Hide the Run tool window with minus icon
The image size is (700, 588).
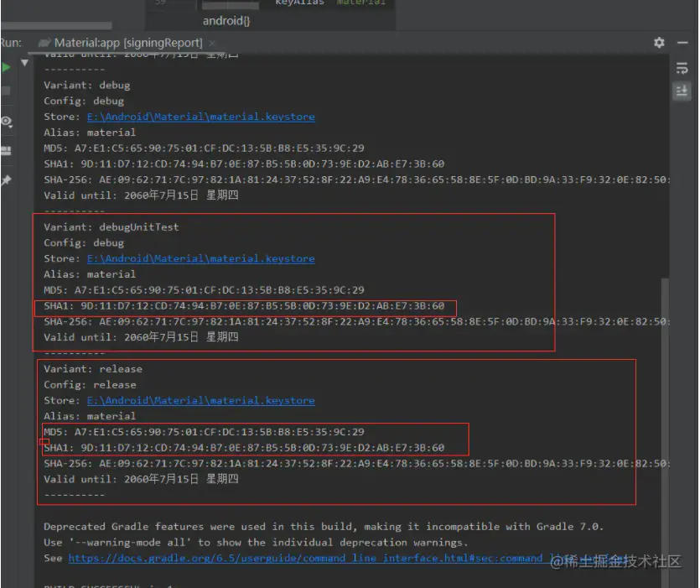[x=682, y=43]
